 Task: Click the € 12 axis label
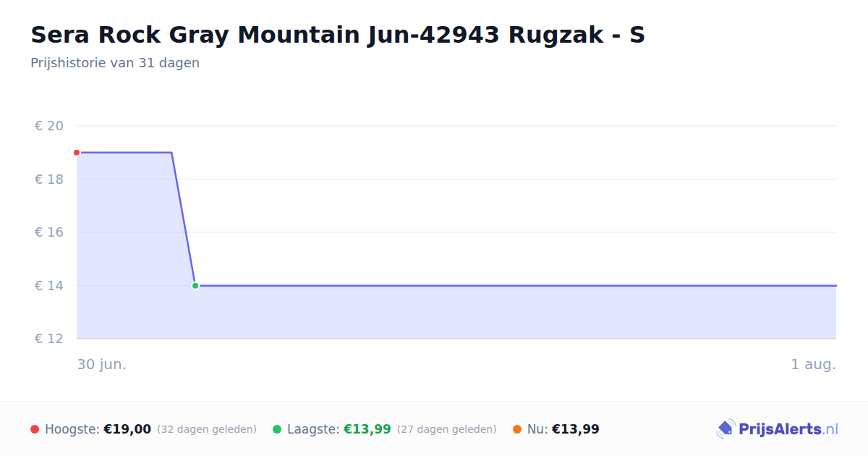pos(49,339)
